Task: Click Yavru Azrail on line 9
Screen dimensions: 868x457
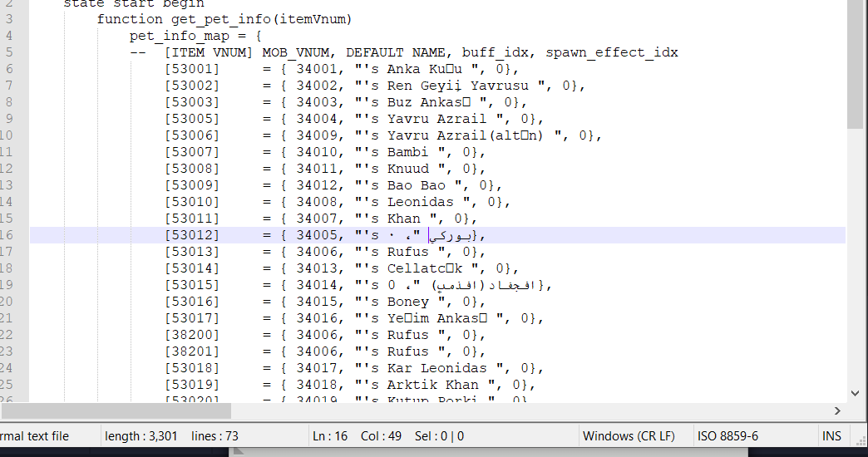Action: point(436,119)
